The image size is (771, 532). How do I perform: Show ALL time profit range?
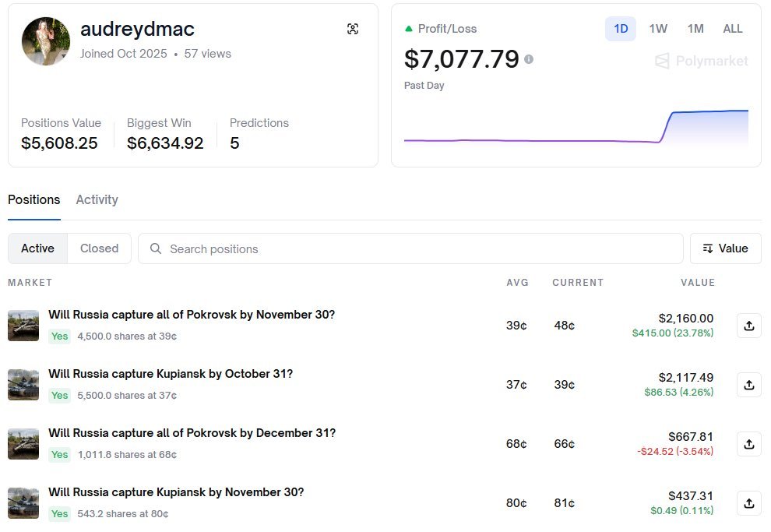pyautogui.click(x=733, y=29)
